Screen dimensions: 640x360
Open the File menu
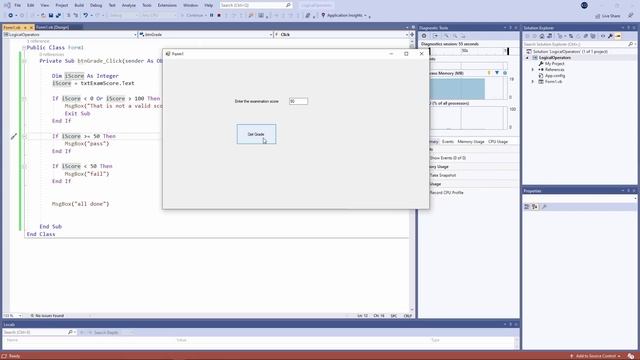coord(18,5)
